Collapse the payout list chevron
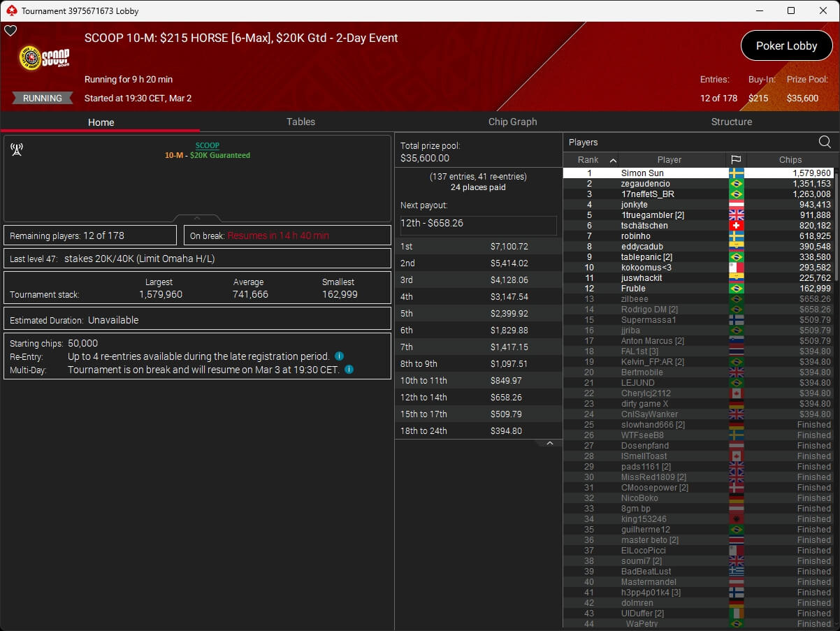The height and width of the screenshot is (631, 840). [549, 443]
